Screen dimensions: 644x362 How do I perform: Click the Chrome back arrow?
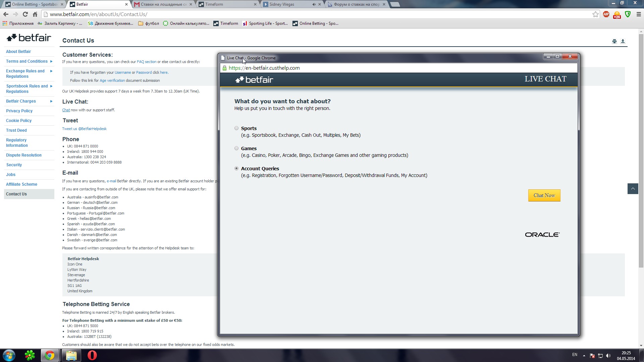pos(6,14)
